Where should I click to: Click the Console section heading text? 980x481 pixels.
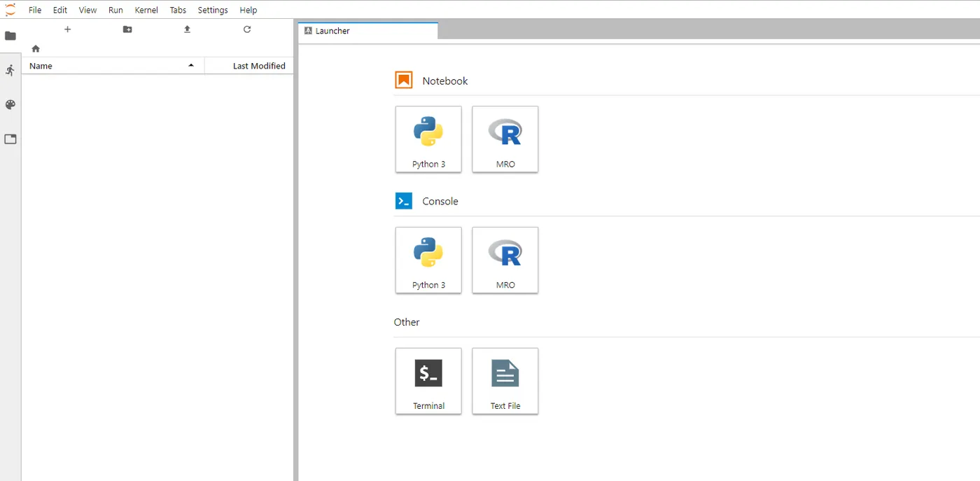[440, 202]
